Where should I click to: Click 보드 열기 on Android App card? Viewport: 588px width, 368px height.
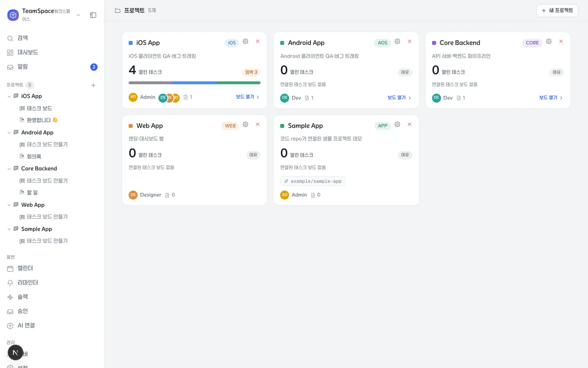pyautogui.click(x=399, y=98)
